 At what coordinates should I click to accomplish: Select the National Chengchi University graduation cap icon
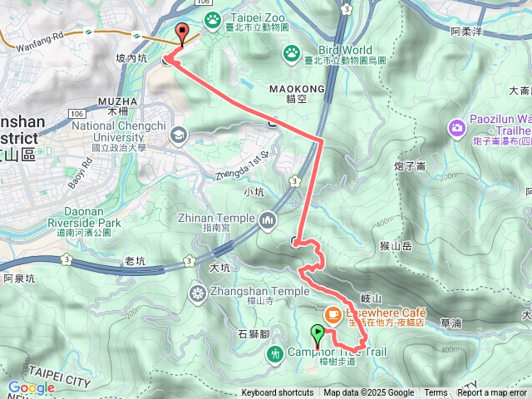click(180, 136)
